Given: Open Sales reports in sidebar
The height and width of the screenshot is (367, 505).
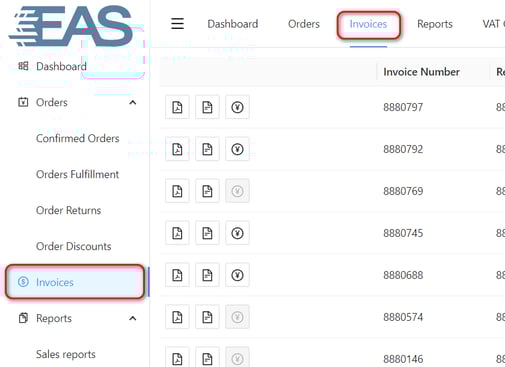Looking at the screenshot, I should tap(66, 354).
